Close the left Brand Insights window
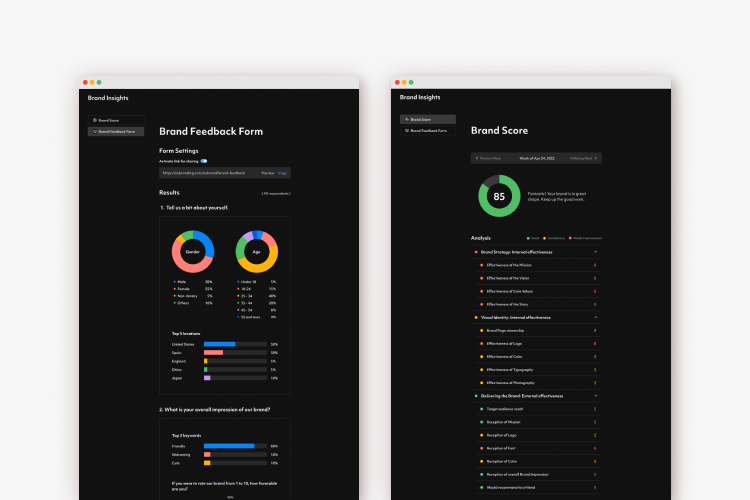This screenshot has height=500, width=750. click(x=85, y=83)
